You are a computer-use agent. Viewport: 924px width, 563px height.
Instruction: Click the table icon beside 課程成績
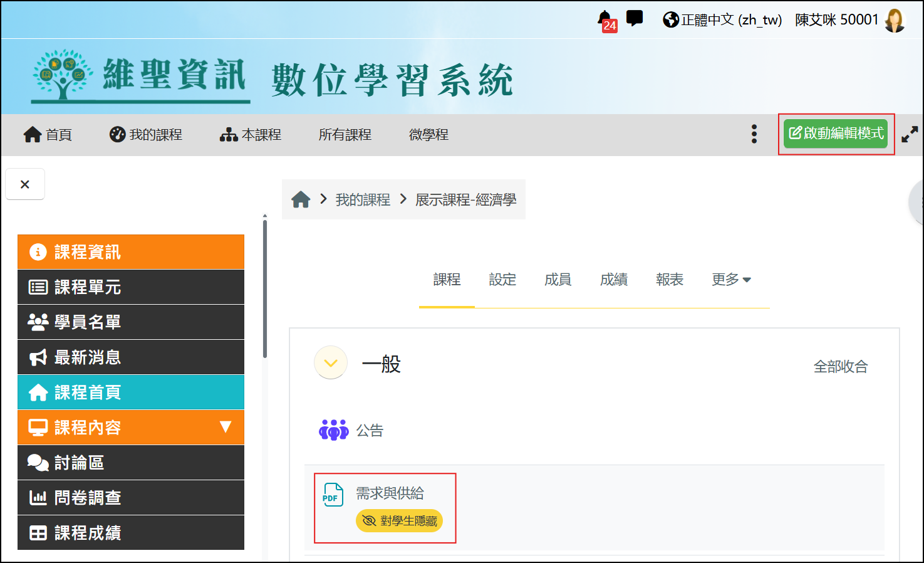coord(38,533)
